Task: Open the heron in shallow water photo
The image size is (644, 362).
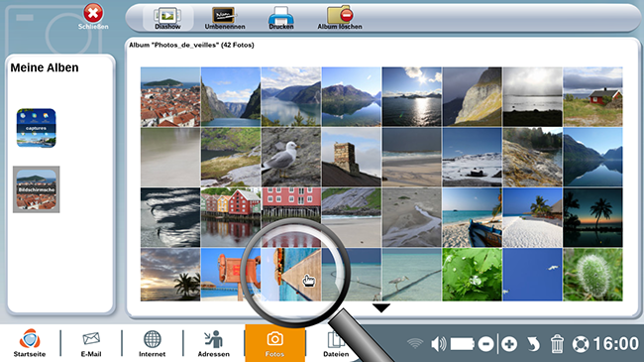Action: click(x=411, y=275)
